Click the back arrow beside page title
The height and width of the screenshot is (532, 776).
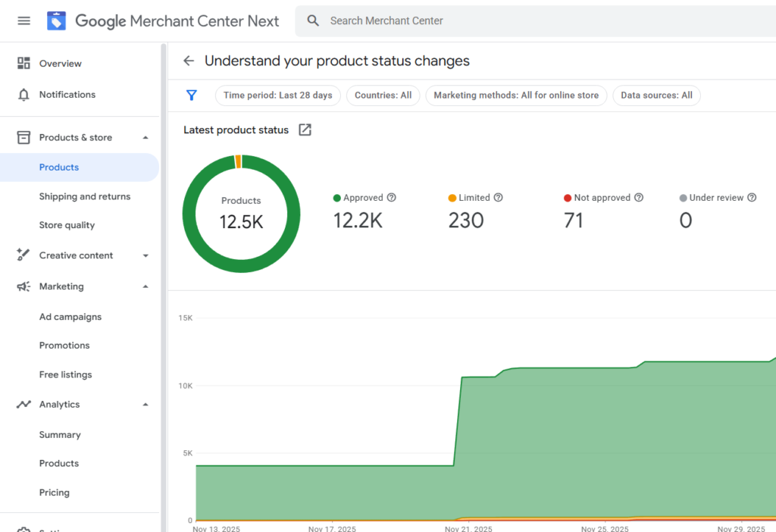tap(189, 61)
